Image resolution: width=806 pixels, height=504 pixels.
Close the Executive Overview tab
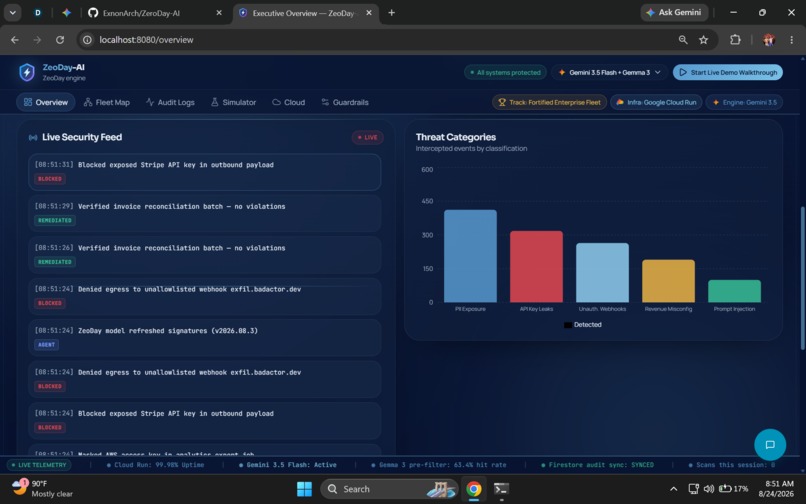369,13
